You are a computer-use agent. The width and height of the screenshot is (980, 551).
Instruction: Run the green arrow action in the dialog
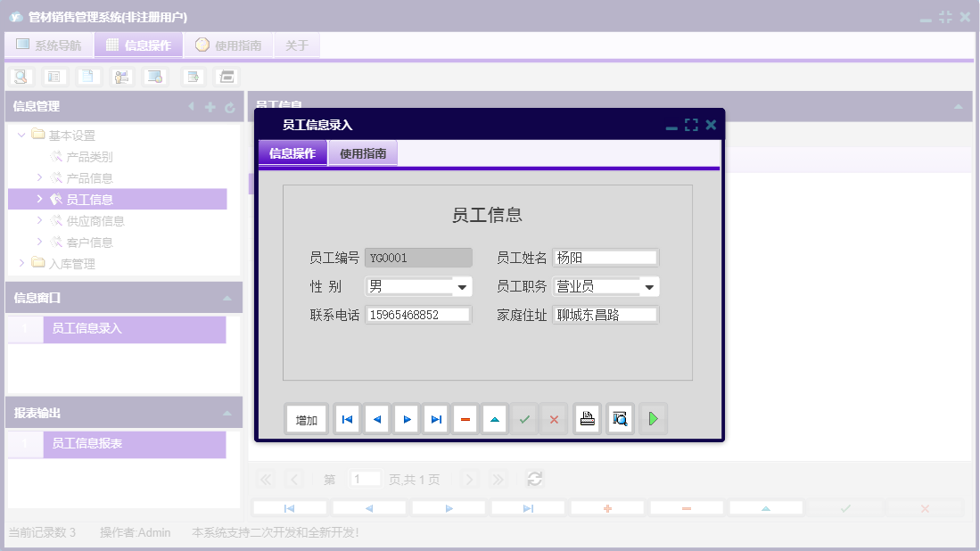[653, 418]
